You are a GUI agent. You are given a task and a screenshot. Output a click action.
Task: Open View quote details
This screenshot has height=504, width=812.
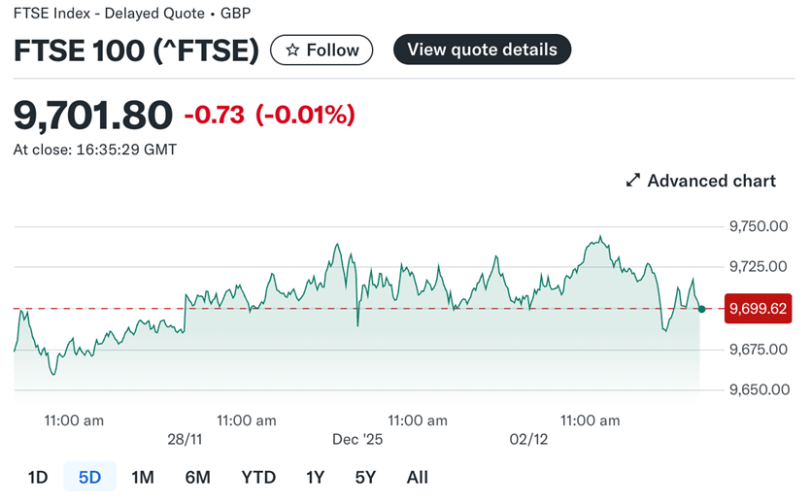coord(482,50)
